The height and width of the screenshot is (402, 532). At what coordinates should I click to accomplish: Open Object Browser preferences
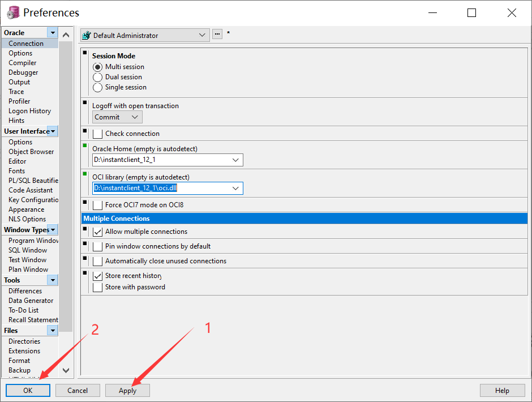point(31,152)
